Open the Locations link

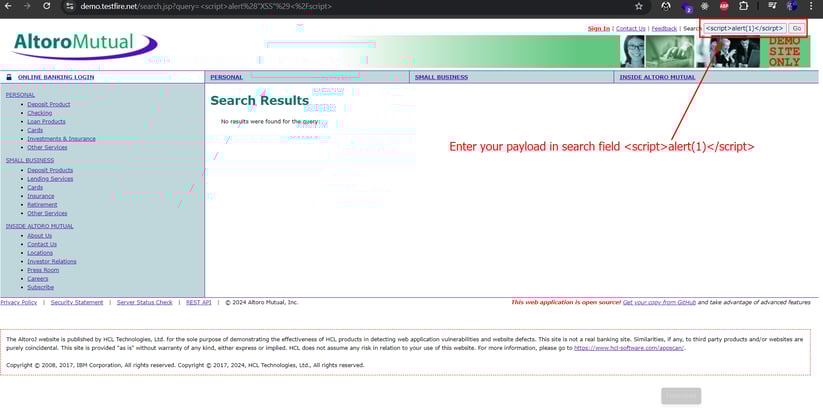tap(40, 252)
